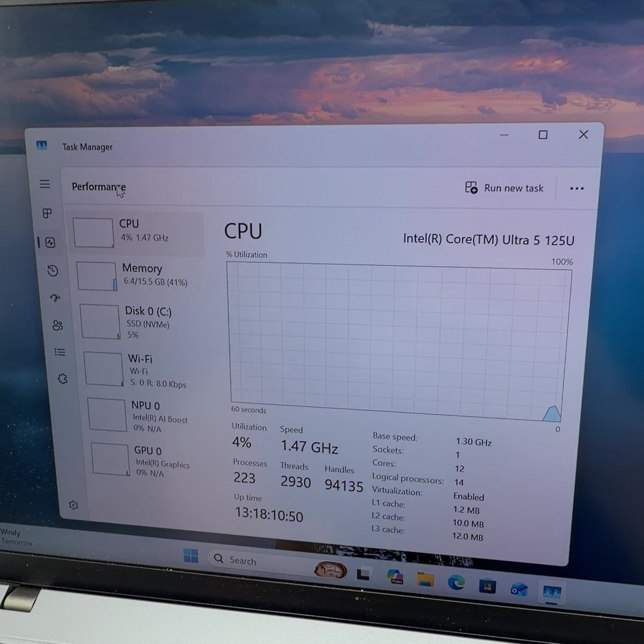Open the three-dot more options menu

click(x=577, y=188)
